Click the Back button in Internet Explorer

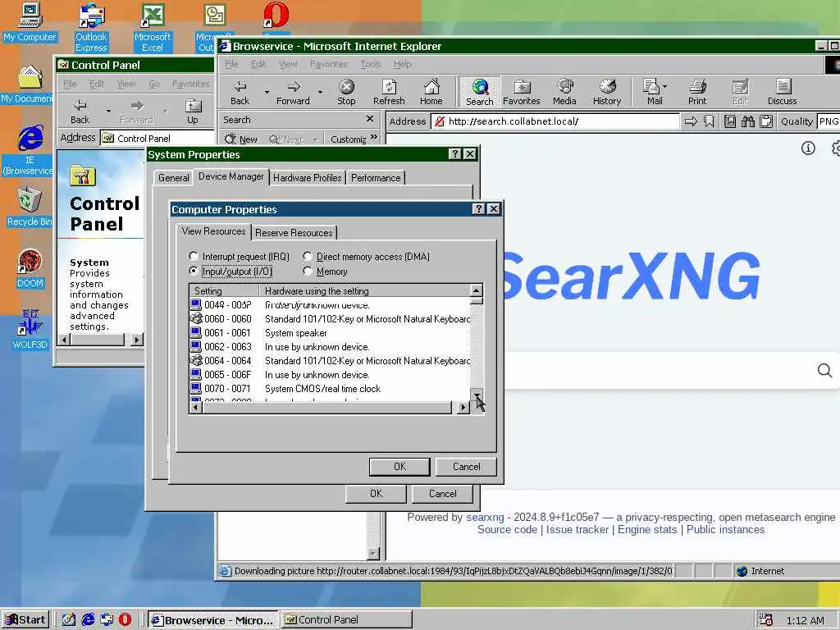pos(240,92)
